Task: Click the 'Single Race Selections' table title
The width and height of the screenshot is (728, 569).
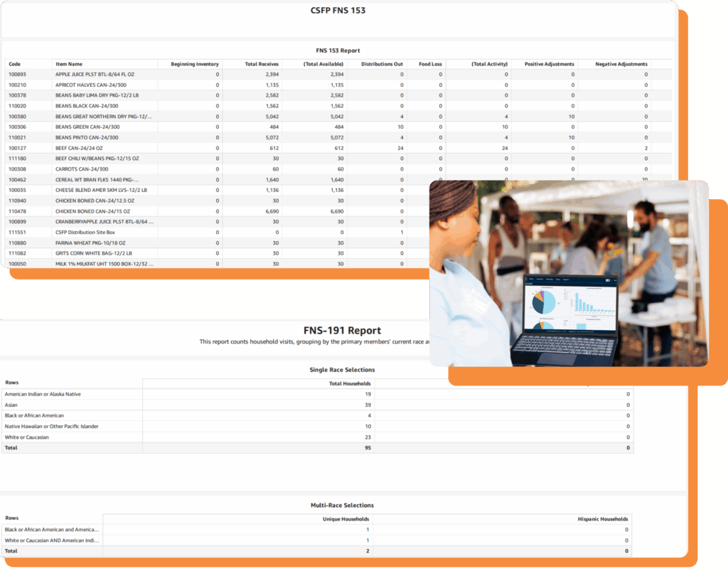Action: 342,370
